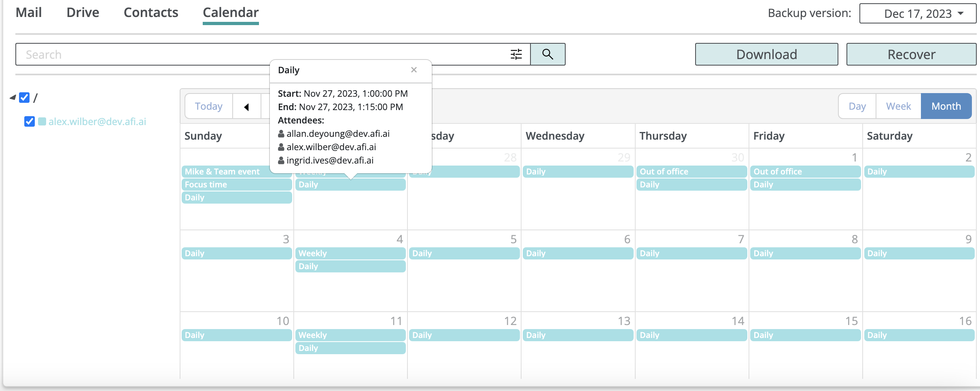
Task: Click the Download button
Action: (766, 54)
